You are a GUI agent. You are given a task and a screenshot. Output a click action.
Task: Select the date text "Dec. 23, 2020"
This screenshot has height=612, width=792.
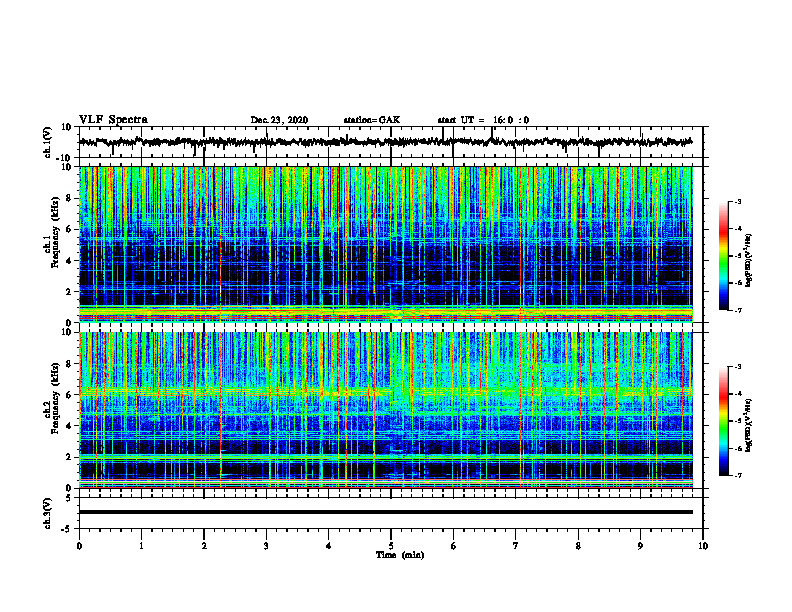tap(279, 120)
